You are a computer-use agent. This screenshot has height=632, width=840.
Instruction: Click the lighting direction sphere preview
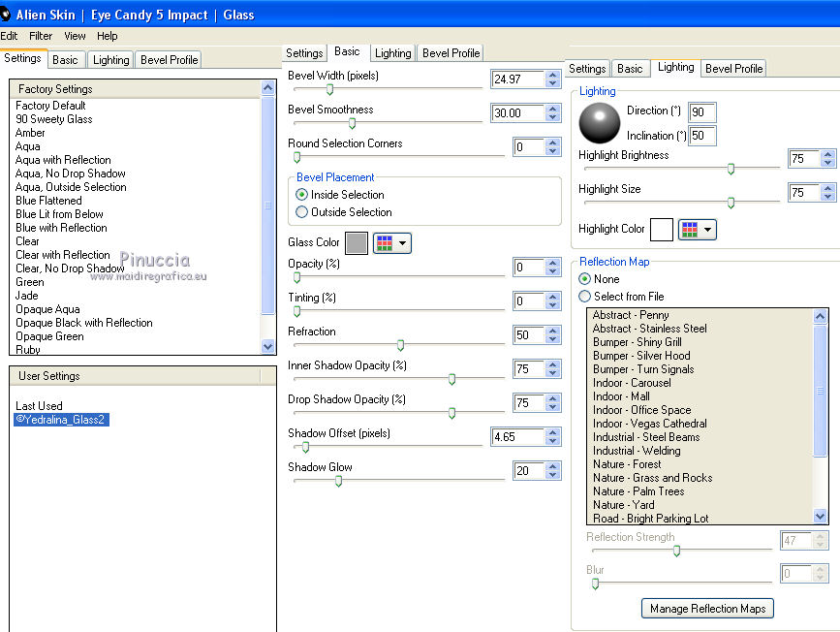(600, 123)
